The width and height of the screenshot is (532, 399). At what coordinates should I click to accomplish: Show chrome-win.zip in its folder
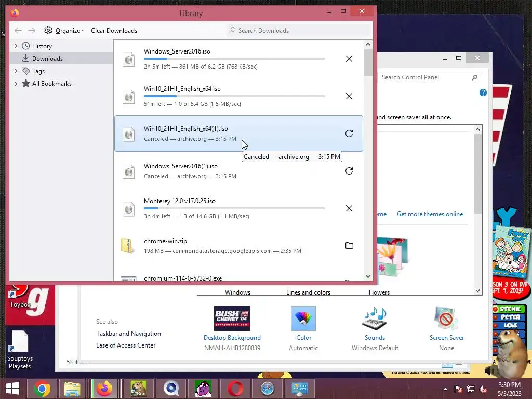click(349, 246)
